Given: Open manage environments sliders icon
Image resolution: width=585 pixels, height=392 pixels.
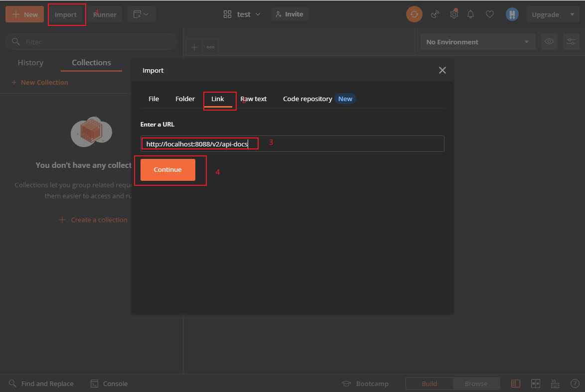Looking at the screenshot, I should [571, 42].
